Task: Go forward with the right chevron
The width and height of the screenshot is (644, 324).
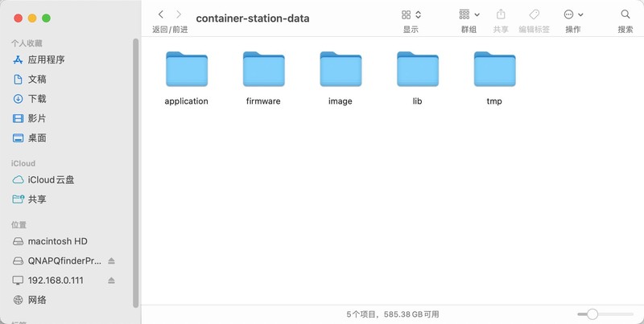Action: point(179,14)
